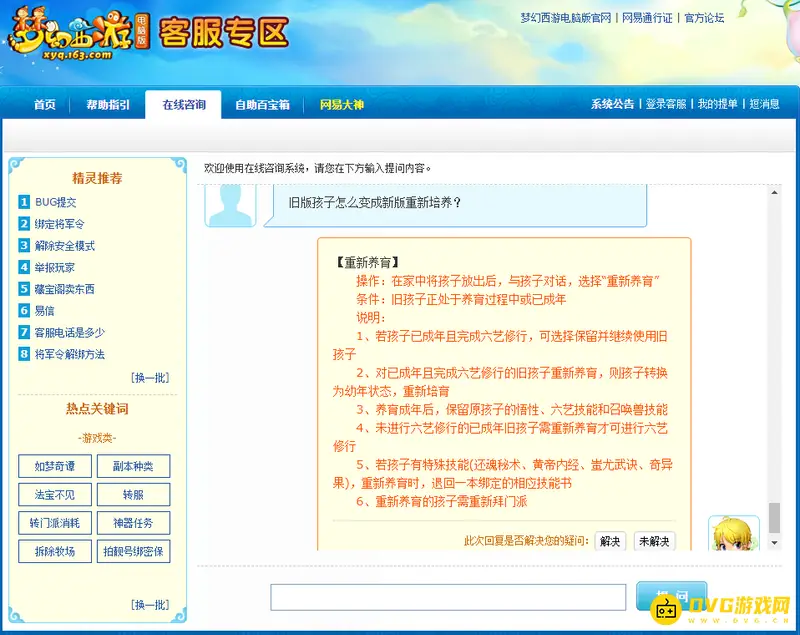Click number 1 icon beside BUG提交
800x635 pixels.
24,202
